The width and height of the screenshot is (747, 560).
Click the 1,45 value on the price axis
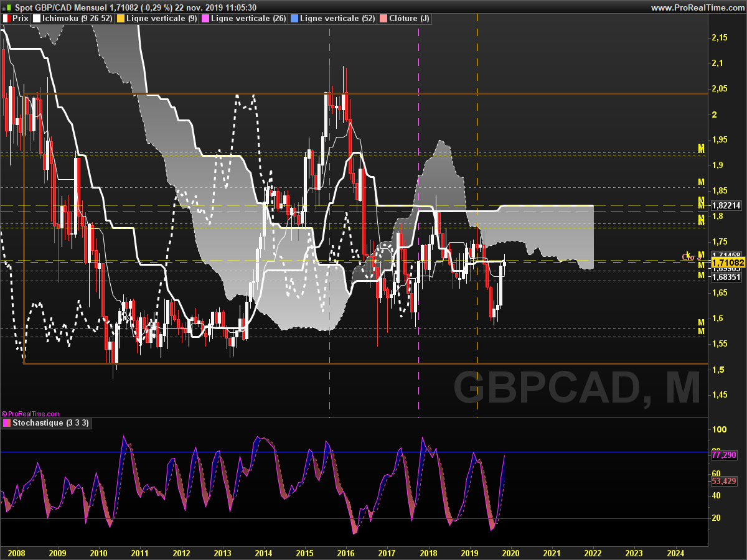pyautogui.click(x=719, y=395)
